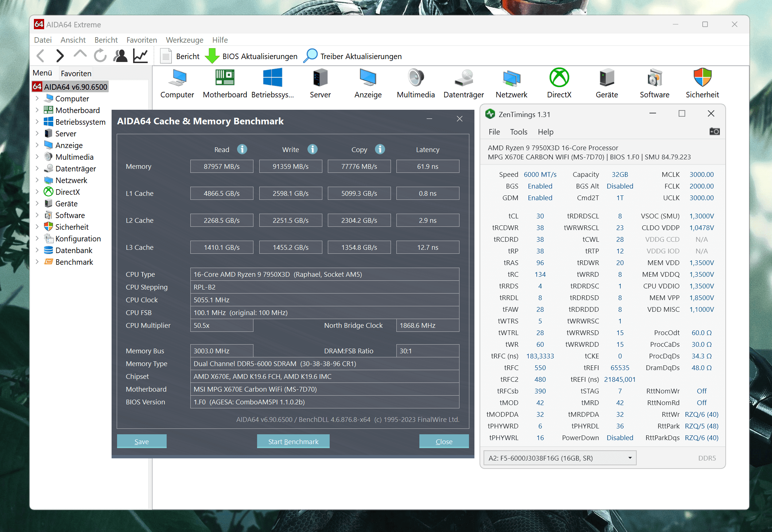This screenshot has height=532, width=772.
Task: Open the Ansicht menu
Action: 73,40
